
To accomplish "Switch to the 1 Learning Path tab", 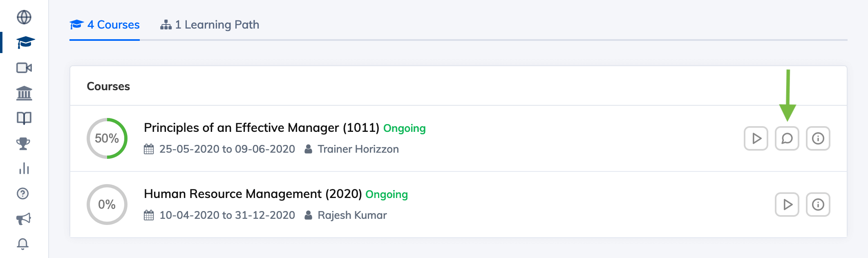I will coord(210,24).
